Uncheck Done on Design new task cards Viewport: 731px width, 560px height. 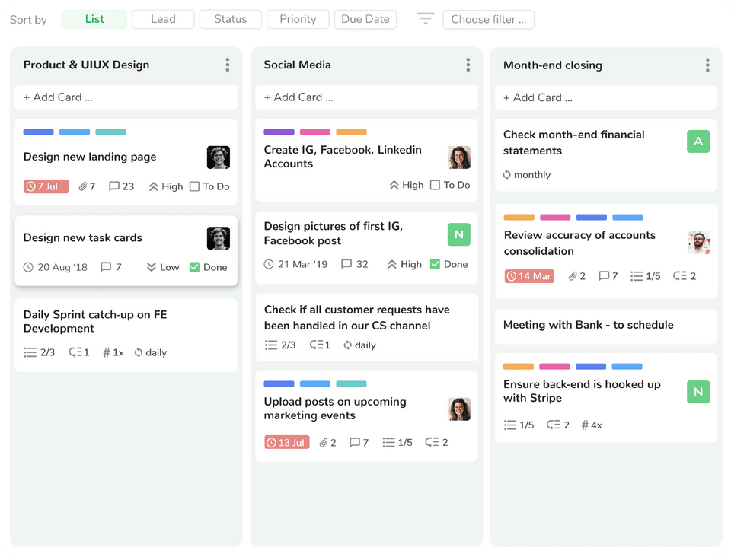tap(194, 267)
